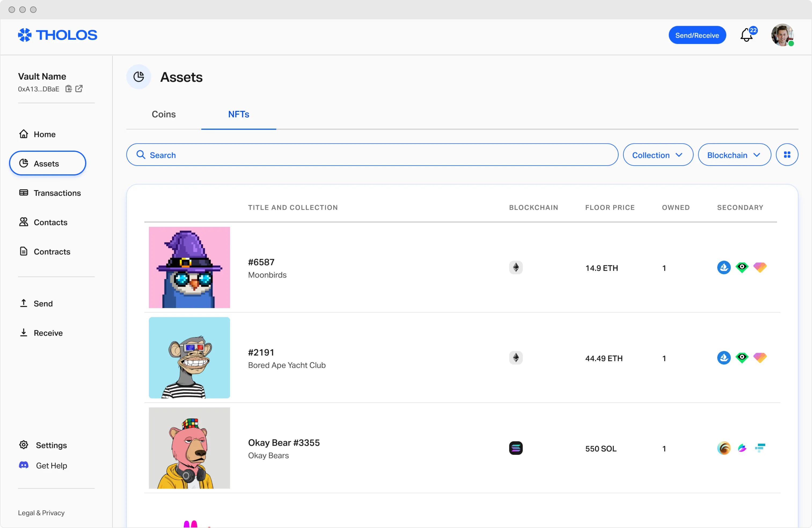
Task: Click Ethereum icon in Moonbirds row
Action: (516, 267)
